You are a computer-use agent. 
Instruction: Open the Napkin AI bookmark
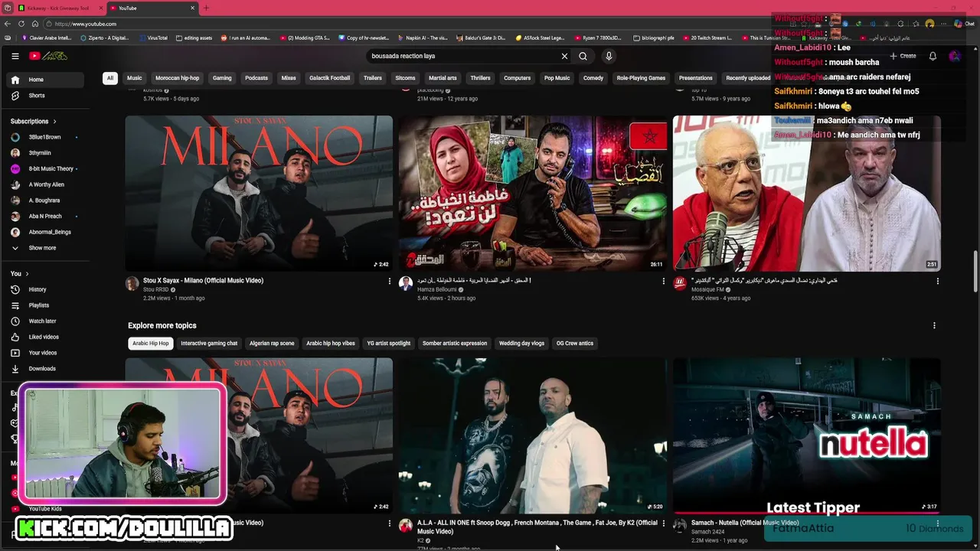423,37
